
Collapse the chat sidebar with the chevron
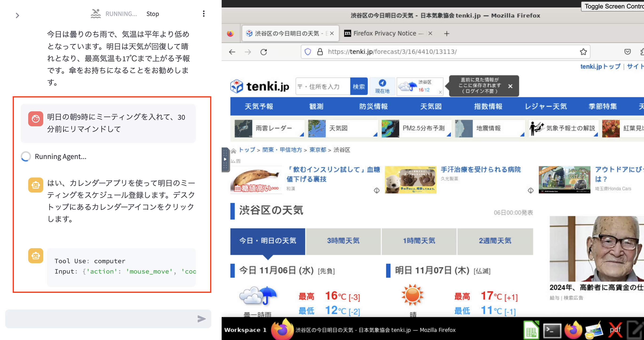17,15
